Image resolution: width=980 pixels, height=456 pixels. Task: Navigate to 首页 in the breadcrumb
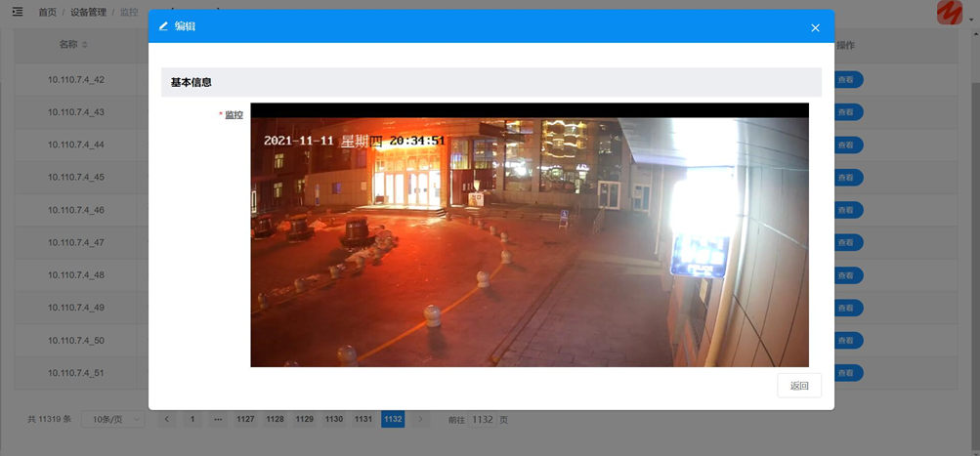[x=47, y=12]
